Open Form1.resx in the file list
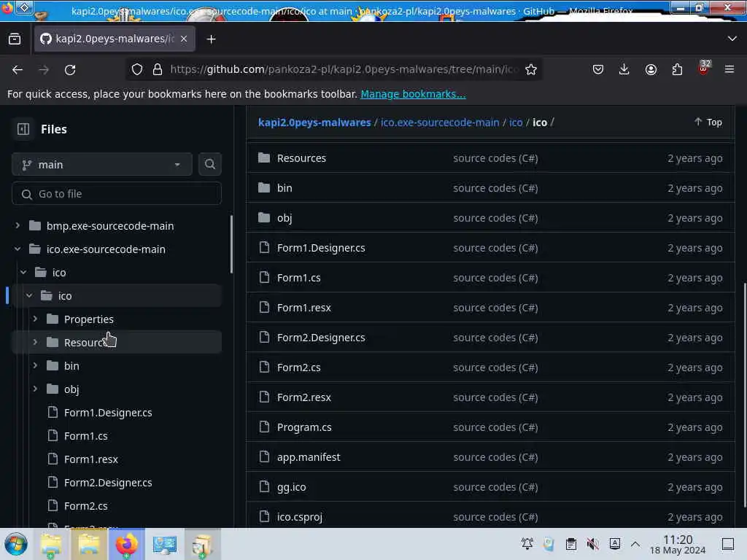The height and width of the screenshot is (560, 747). click(x=304, y=308)
